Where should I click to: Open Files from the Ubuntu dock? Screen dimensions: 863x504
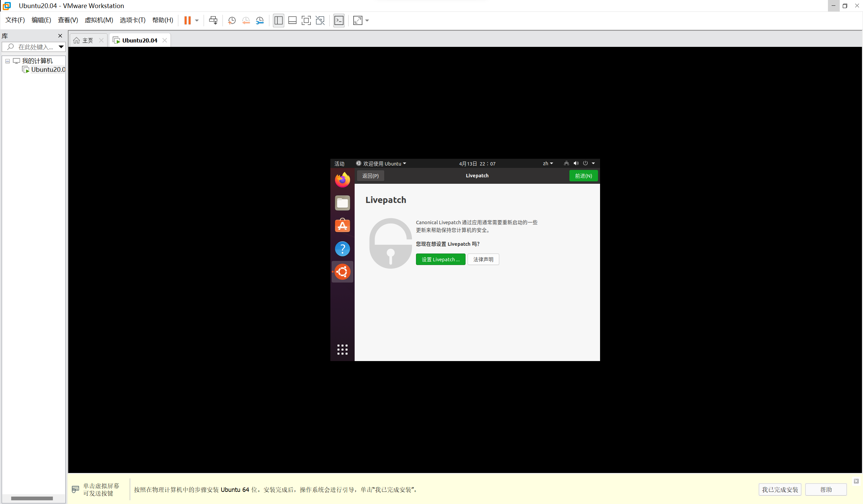[342, 203]
